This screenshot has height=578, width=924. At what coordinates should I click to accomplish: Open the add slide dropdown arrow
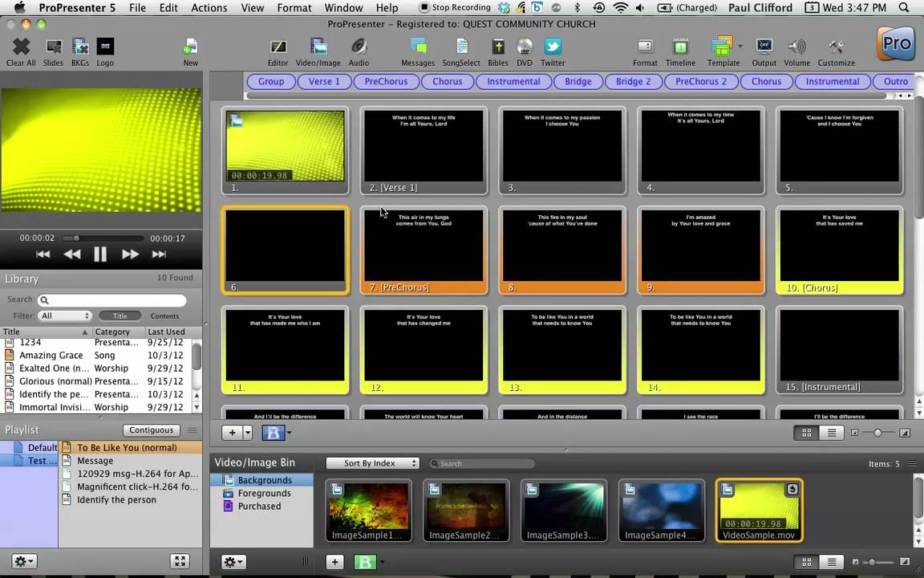tap(248, 433)
